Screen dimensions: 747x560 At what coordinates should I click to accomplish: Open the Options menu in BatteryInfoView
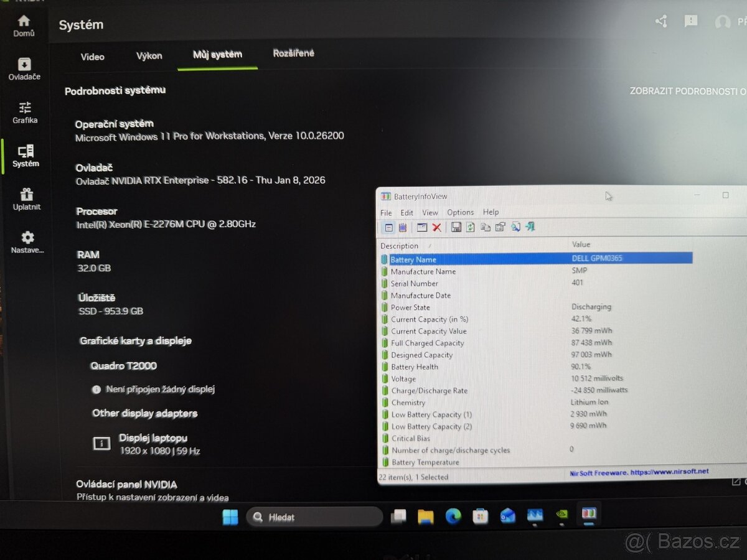click(x=460, y=212)
